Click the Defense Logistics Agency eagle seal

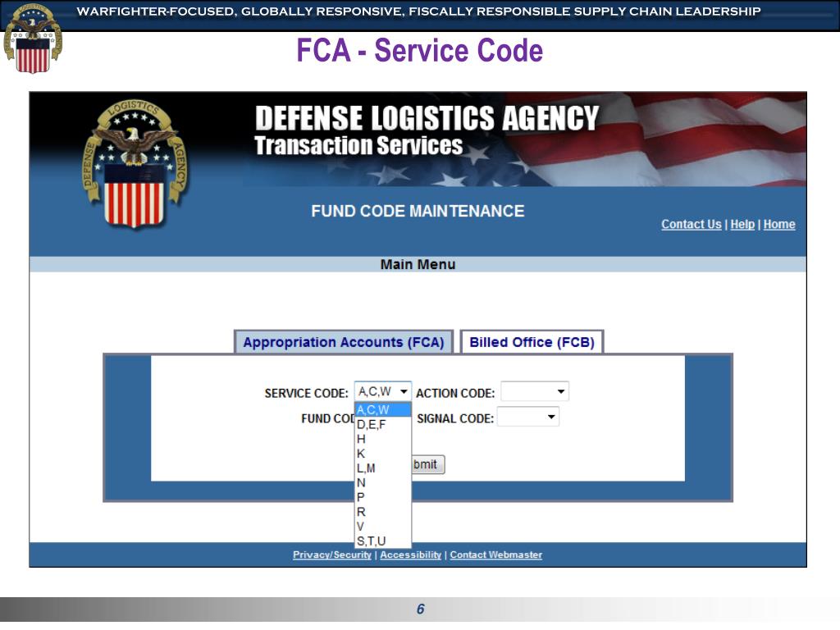135,164
